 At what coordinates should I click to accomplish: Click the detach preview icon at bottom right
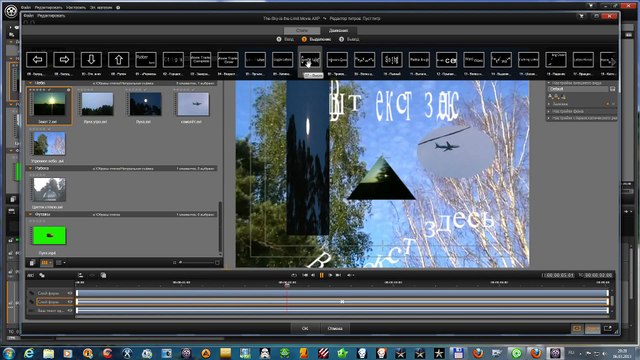(608, 328)
